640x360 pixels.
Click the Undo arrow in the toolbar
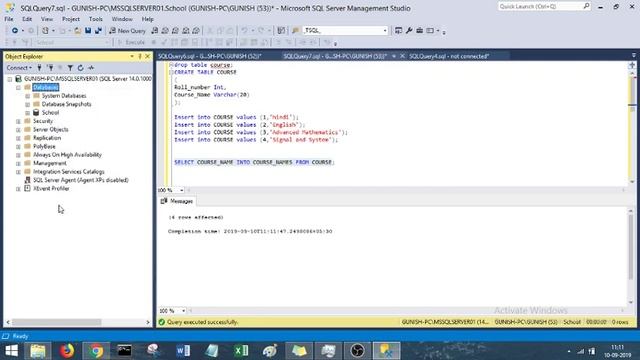pyautogui.click(x=244, y=31)
